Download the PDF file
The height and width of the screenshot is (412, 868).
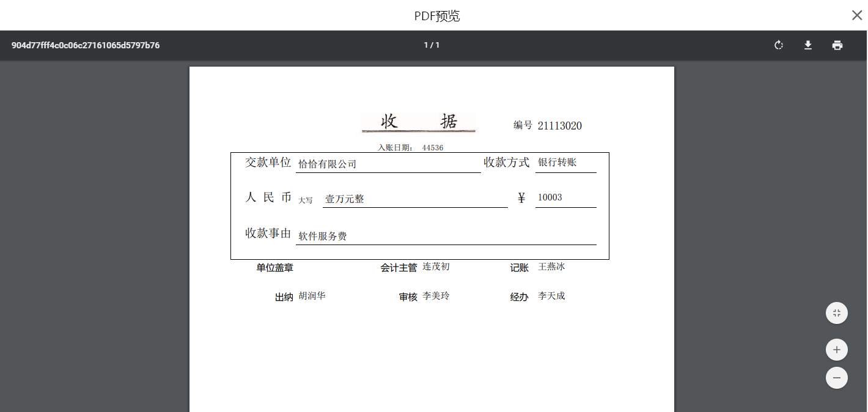click(807, 45)
